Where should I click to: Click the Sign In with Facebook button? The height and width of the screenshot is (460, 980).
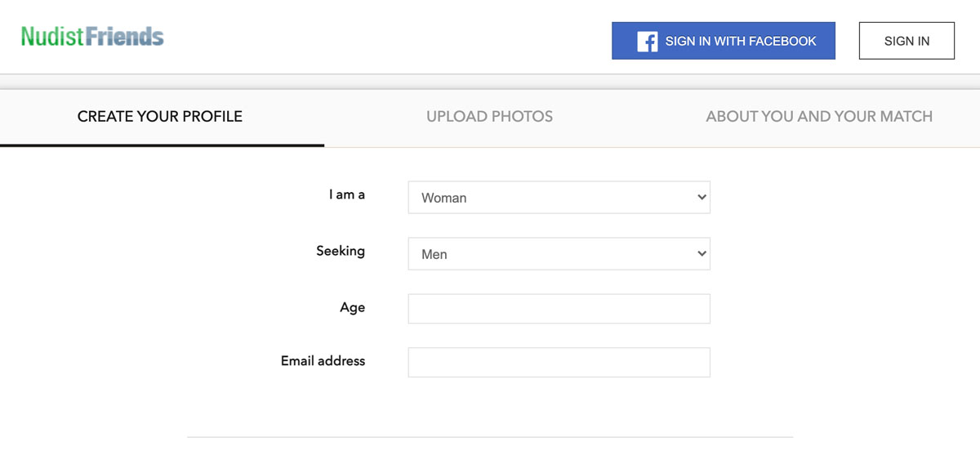(724, 41)
